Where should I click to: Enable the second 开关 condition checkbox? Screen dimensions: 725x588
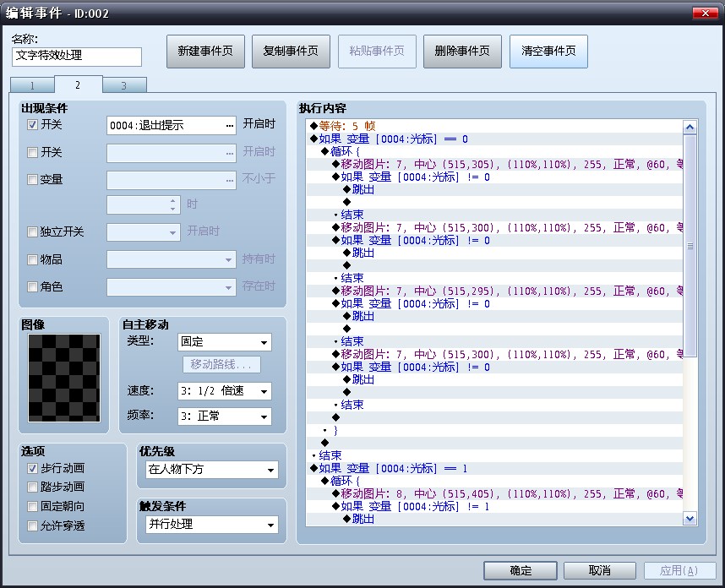click(32, 153)
